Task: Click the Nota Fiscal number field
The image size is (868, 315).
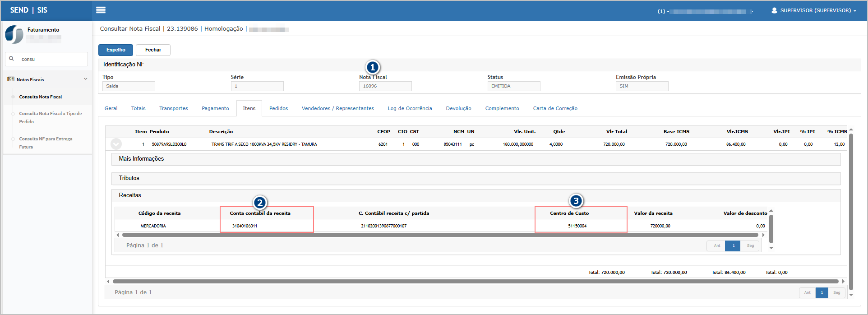Action: 385,86
